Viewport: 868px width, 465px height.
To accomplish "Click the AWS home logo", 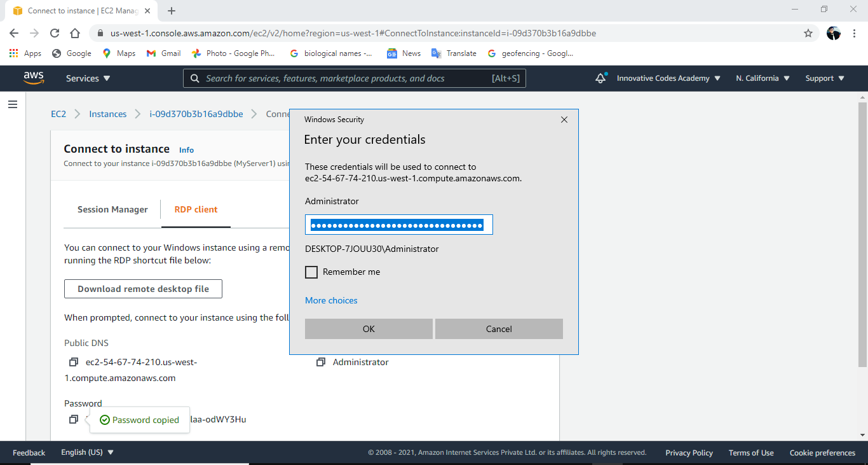I will (34, 78).
